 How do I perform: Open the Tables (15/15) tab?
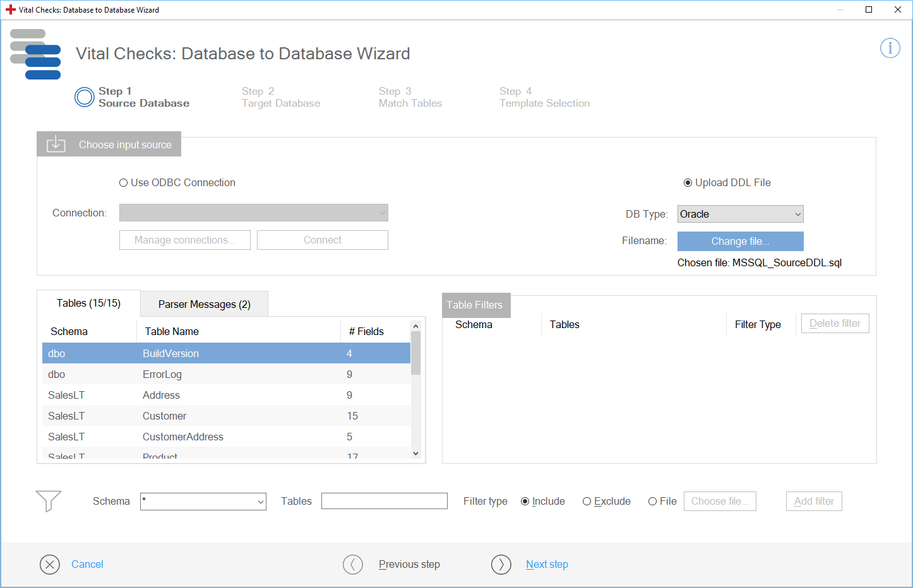pyautogui.click(x=88, y=303)
